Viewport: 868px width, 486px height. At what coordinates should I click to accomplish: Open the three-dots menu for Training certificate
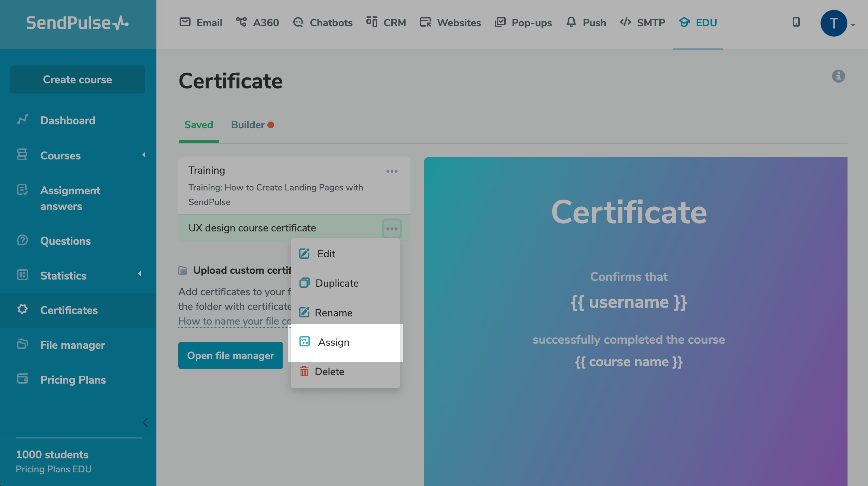(x=392, y=171)
